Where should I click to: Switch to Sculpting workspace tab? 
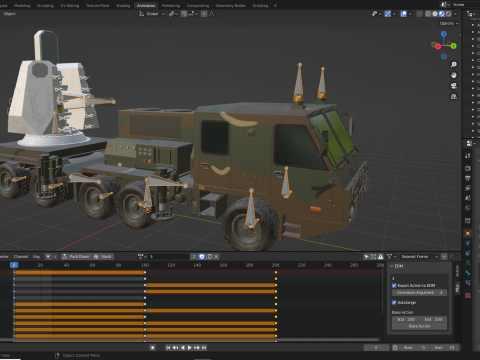pyautogui.click(x=45, y=5)
